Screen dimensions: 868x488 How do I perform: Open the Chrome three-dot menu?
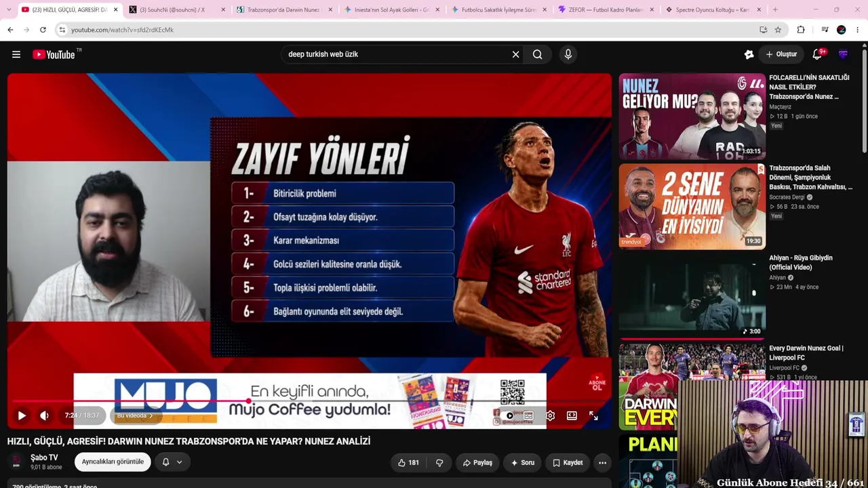pyautogui.click(x=858, y=30)
